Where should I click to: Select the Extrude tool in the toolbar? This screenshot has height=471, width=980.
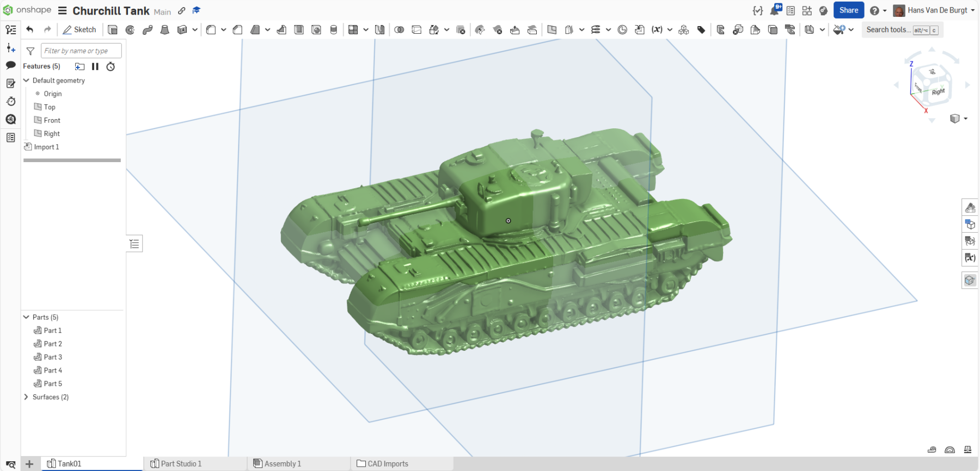pyautogui.click(x=113, y=30)
